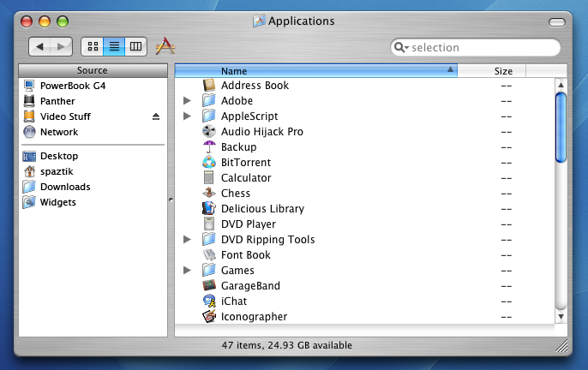Go back with the left arrow button
The height and width of the screenshot is (370, 588).
click(39, 46)
